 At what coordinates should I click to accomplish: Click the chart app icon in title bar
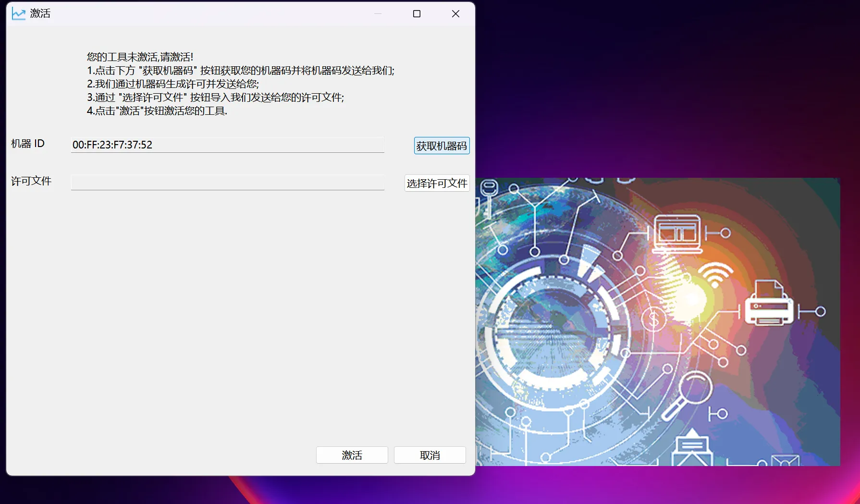tap(18, 14)
